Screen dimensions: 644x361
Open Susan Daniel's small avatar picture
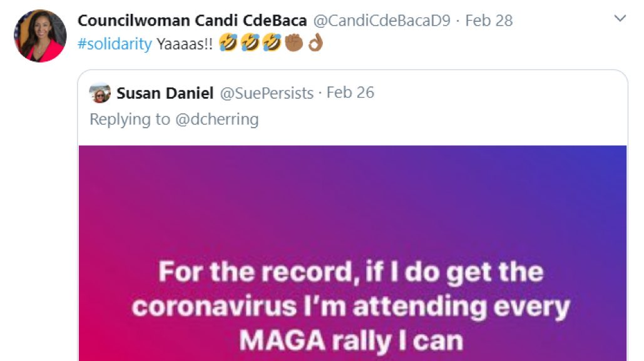pyautogui.click(x=100, y=93)
